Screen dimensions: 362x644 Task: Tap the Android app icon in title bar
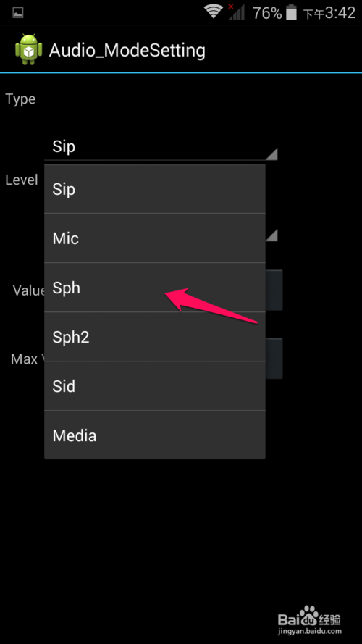click(29, 50)
